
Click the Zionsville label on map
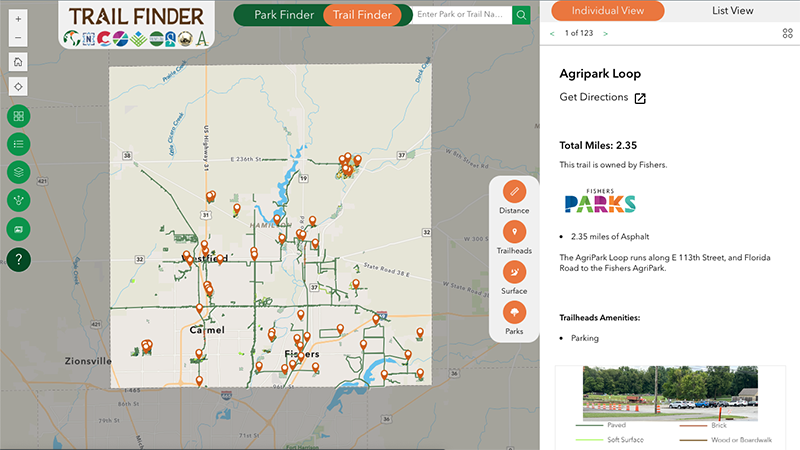point(88,361)
